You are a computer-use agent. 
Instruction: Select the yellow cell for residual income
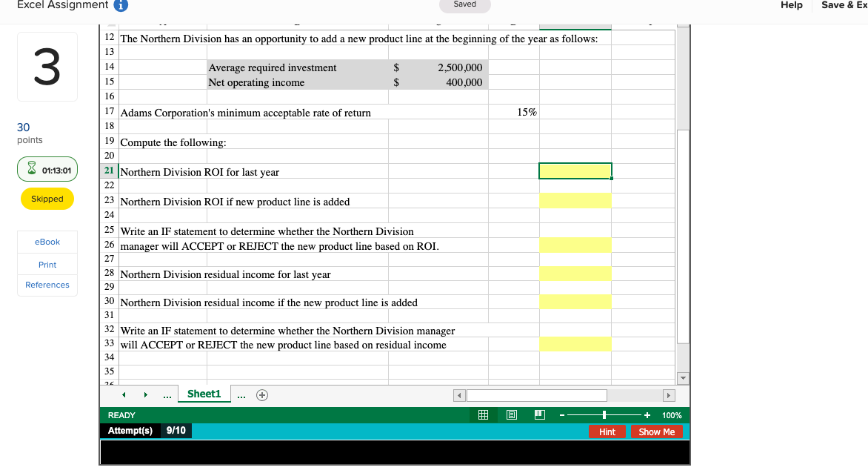tap(575, 273)
